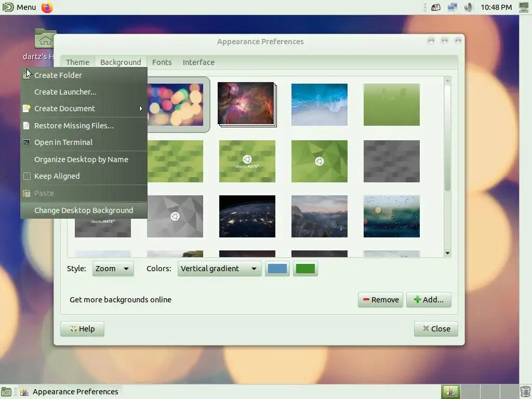Open the MATE Menu button
Screen dimensions: 532x399
[19, 7]
